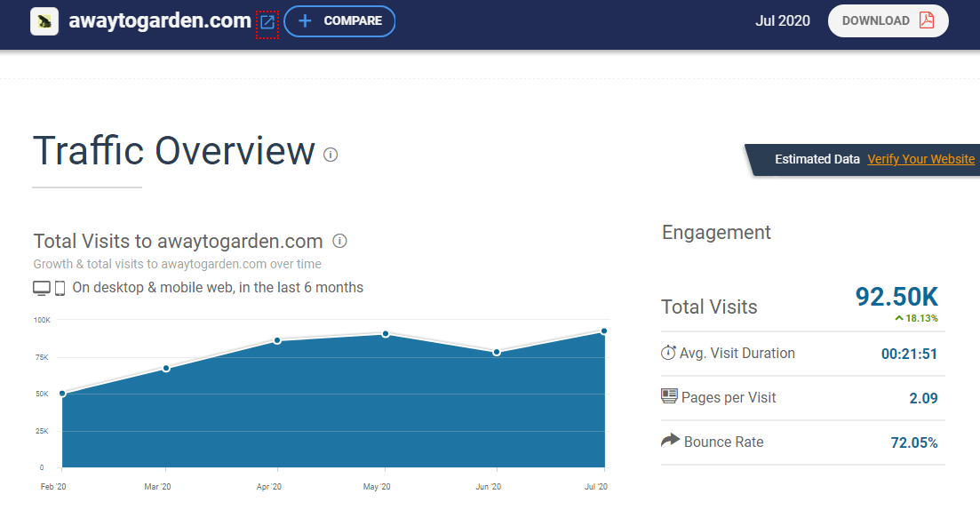Viewport: 980px width, 518px height.
Task: Click the Estimated Data label
Action: 817,159
